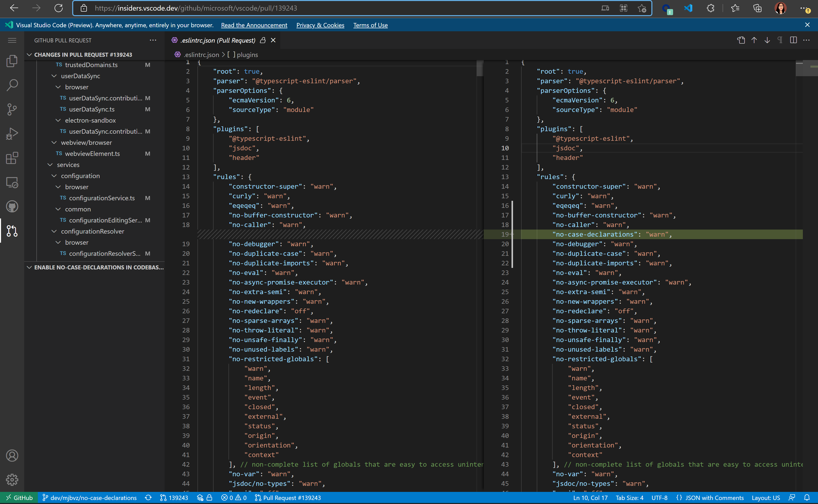Screen dimensions: 818x504
Task: Open the Terms of Use link
Action: 370,25
